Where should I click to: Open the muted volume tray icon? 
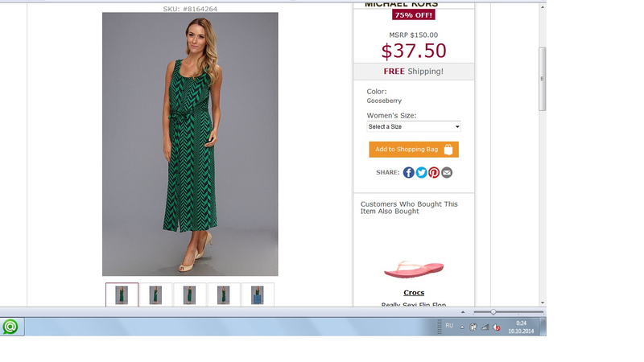pos(497,327)
